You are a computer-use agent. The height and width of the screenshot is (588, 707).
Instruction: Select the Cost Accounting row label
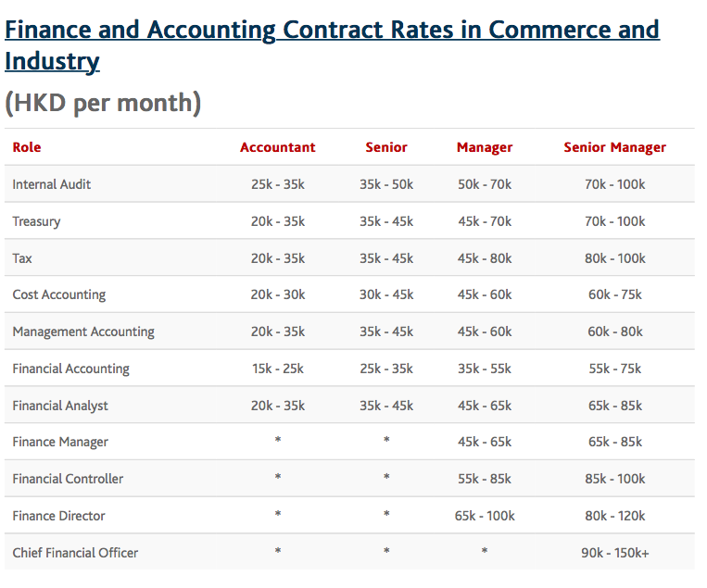(59, 294)
